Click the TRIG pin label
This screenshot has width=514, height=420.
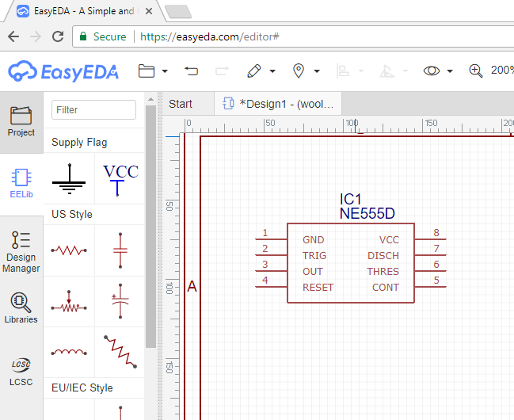314,256
